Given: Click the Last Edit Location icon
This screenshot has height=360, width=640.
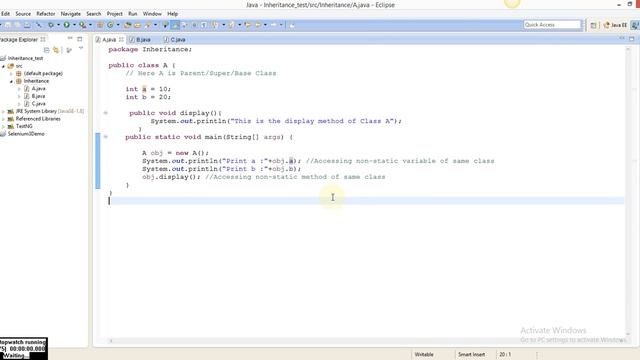Looking at the screenshot, I should (x=248, y=25).
